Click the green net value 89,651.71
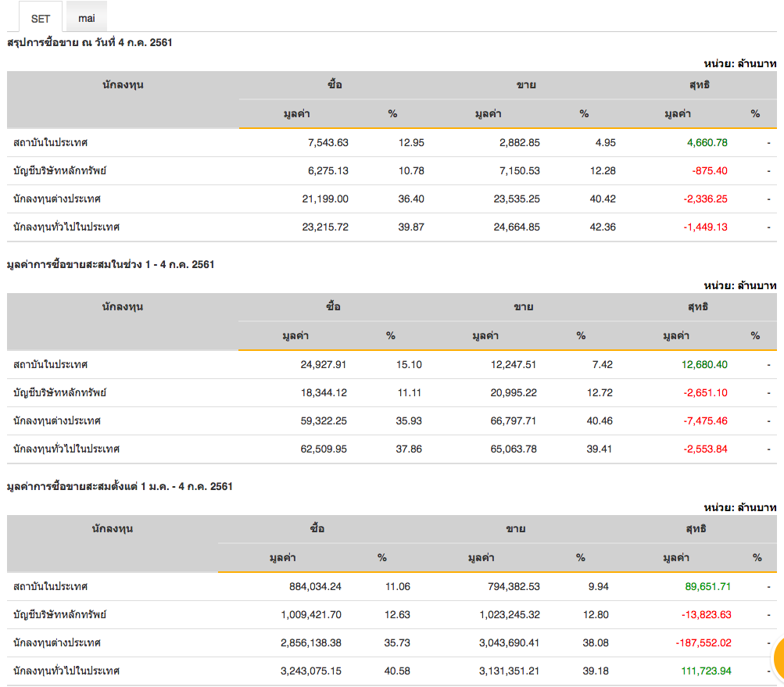This screenshot has height=687, width=784. 709,586
